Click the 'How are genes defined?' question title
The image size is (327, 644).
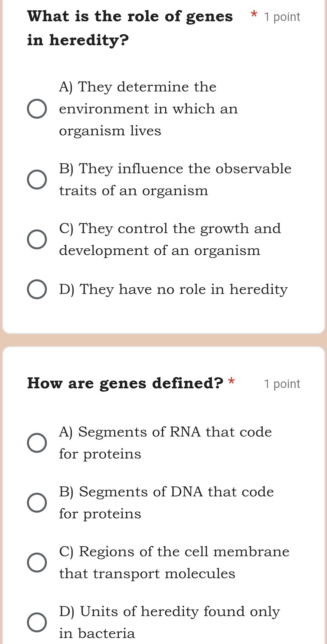125,383
